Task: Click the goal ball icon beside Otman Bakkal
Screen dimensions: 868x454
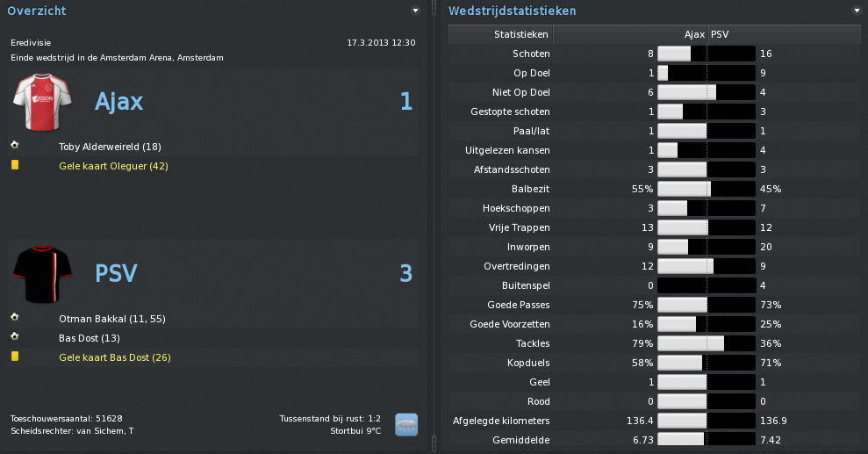Action: coord(15,317)
